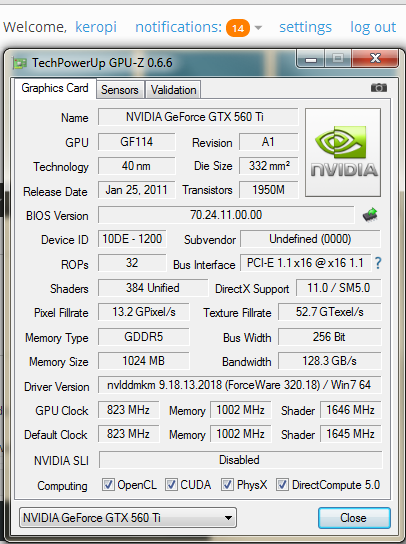The height and width of the screenshot is (544, 406).
Task: Click the orange 14 notifications badge
Action: click(x=238, y=28)
